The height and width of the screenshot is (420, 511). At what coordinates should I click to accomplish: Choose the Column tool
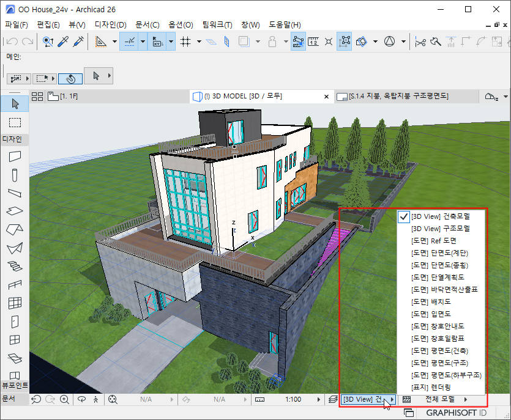pyautogui.click(x=15, y=175)
